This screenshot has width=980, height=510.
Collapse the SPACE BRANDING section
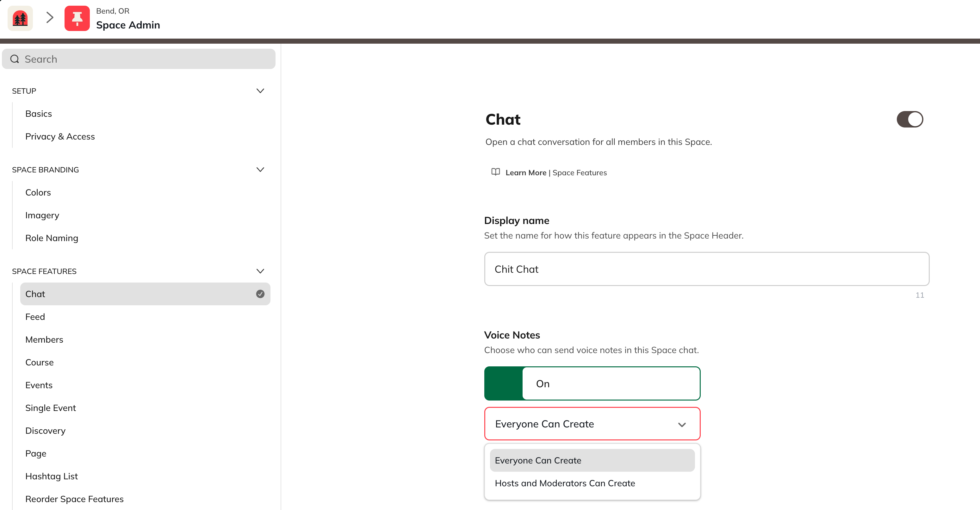click(260, 170)
